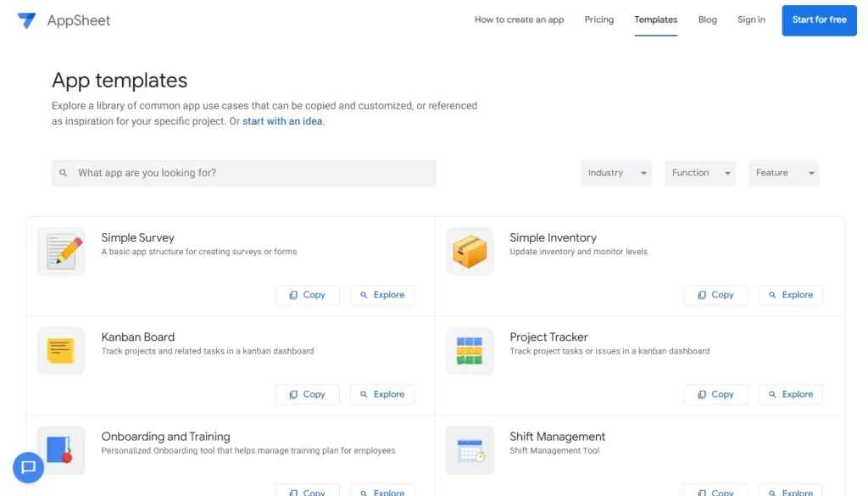
Task: Click the Shift Management calendar icon
Action: 470,450
